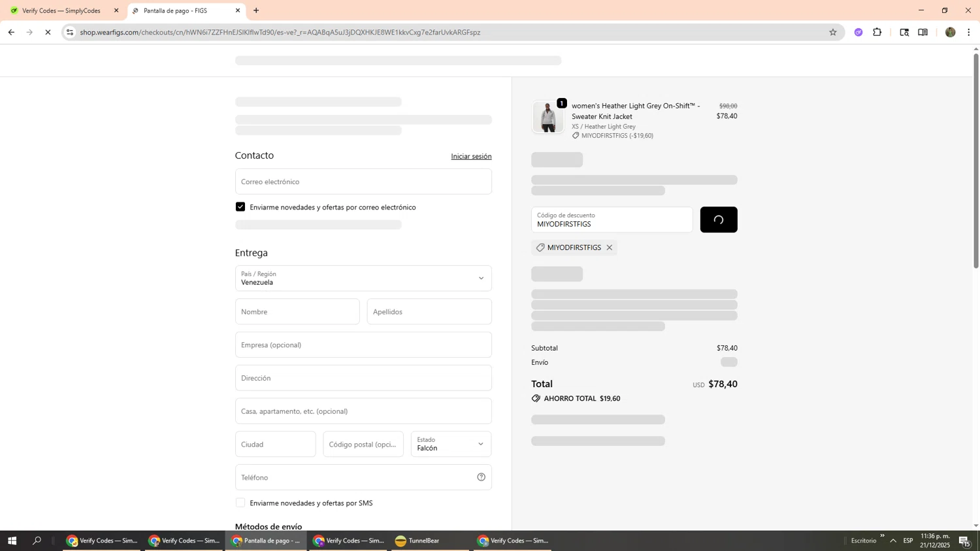Click the Código de descuento field

click(612, 220)
